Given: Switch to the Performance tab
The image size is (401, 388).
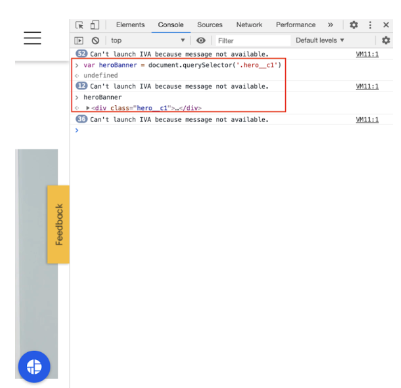Looking at the screenshot, I should point(296,25).
